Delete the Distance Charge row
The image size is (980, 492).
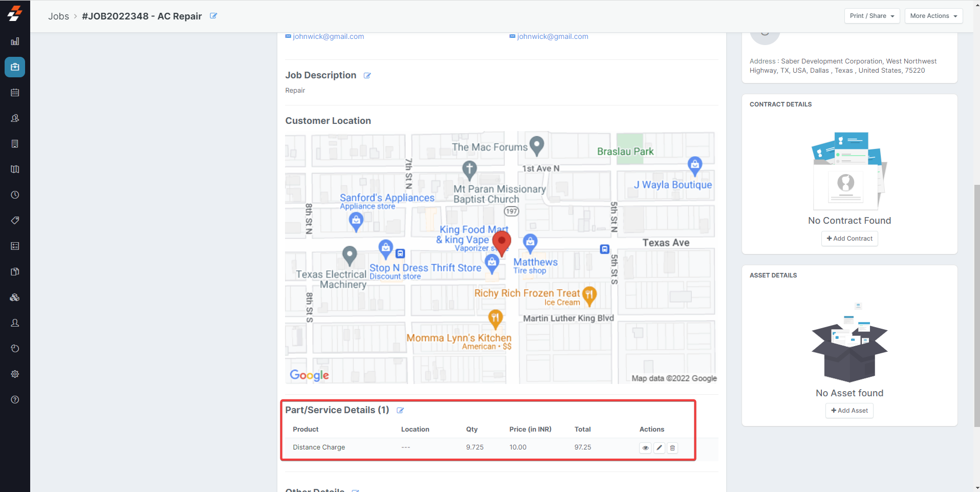pyautogui.click(x=672, y=448)
